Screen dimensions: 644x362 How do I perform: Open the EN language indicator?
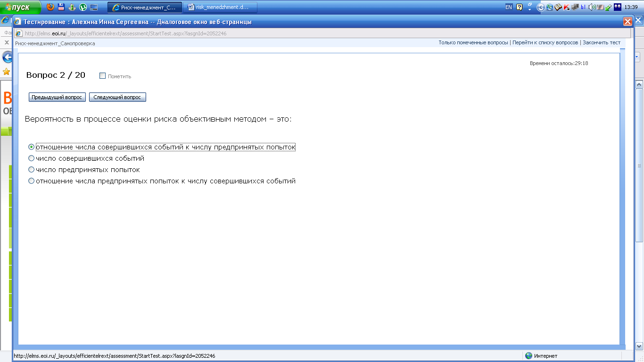coord(509,7)
